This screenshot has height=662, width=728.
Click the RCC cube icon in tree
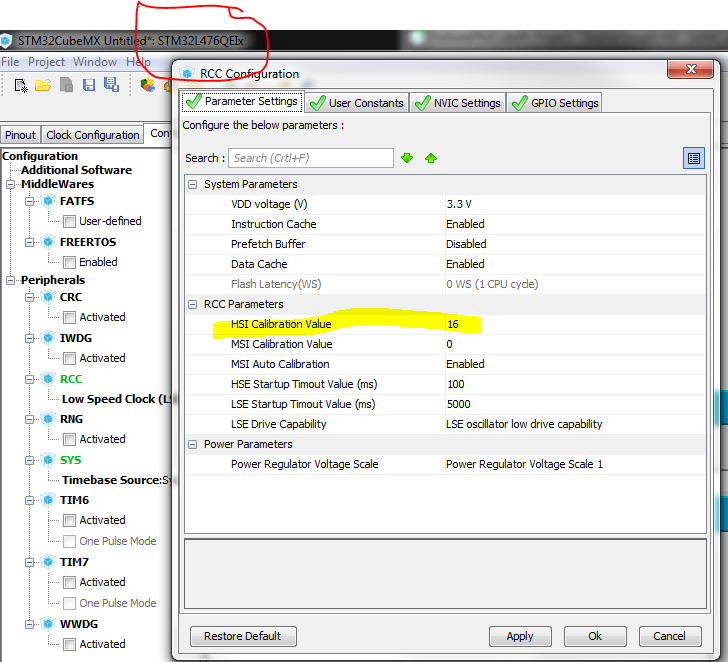point(48,379)
